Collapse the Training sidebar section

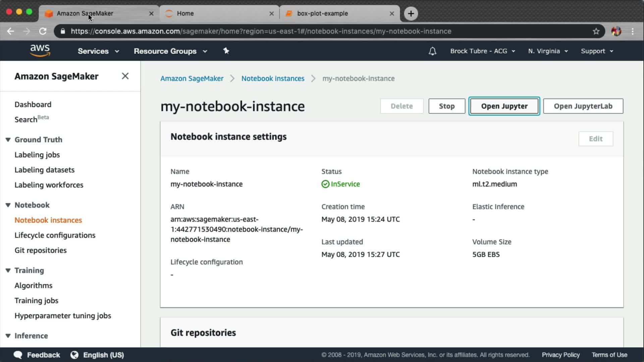click(x=8, y=270)
